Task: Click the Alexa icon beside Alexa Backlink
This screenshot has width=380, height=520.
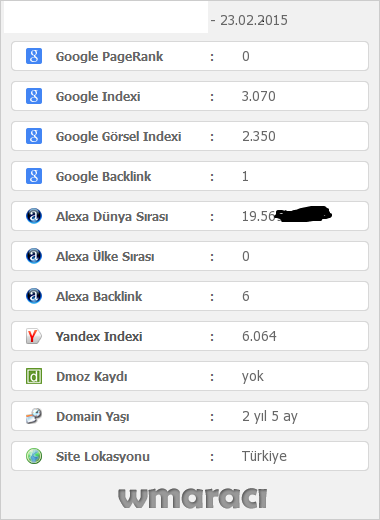Action: click(x=34, y=296)
